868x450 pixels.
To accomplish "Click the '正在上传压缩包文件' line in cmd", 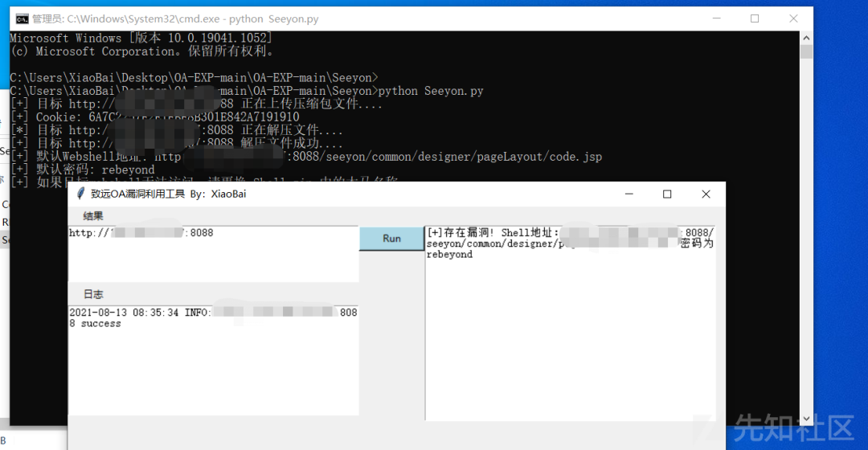I will [197, 104].
